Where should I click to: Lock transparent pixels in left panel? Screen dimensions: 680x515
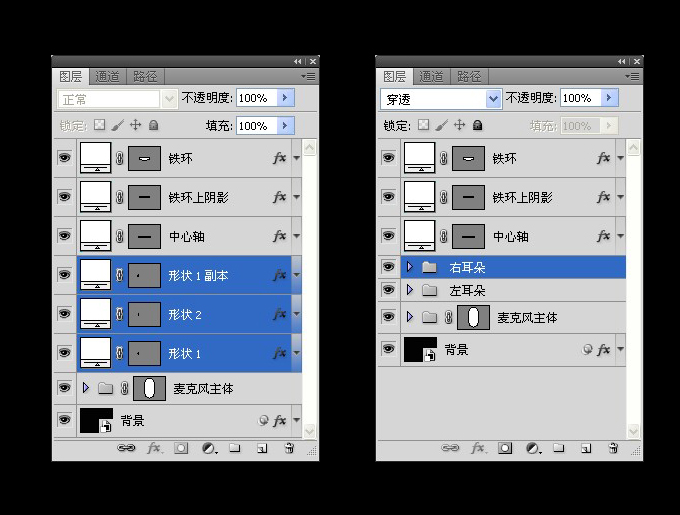click(100, 125)
